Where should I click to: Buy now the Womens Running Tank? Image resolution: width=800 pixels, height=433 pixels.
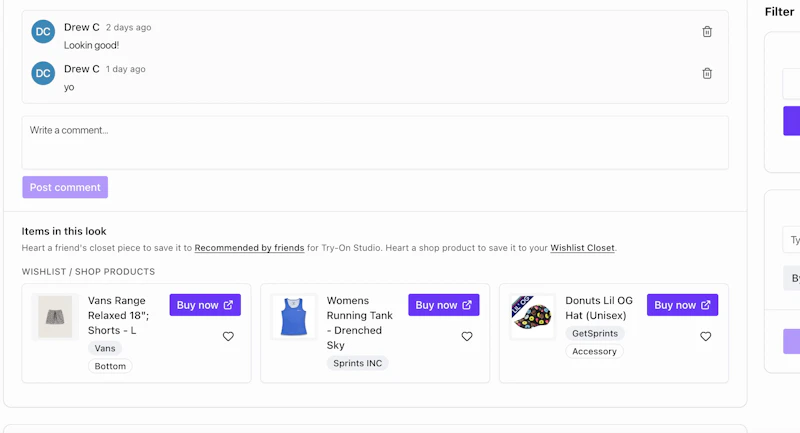[444, 305]
